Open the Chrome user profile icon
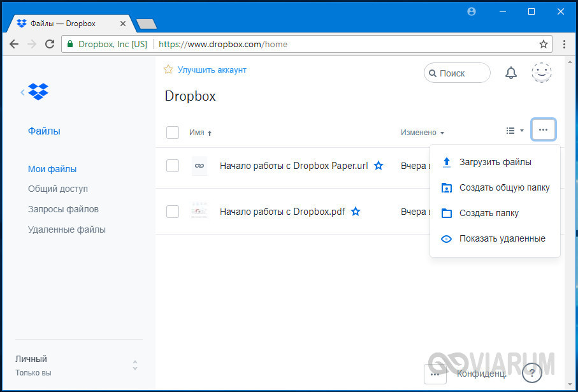Viewport: 578px width, 392px height. (471, 12)
